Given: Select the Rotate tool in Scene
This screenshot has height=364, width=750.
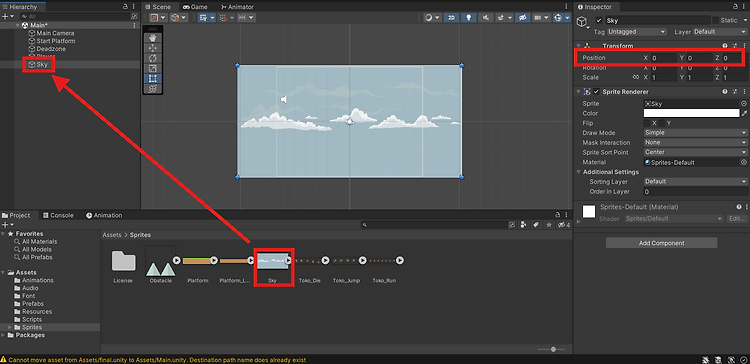Looking at the screenshot, I should (x=153, y=58).
